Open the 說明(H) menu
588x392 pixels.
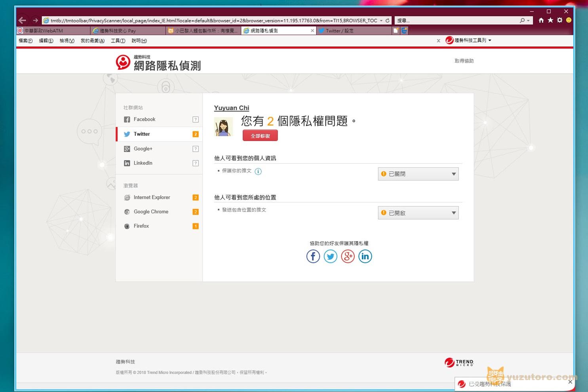[139, 41]
